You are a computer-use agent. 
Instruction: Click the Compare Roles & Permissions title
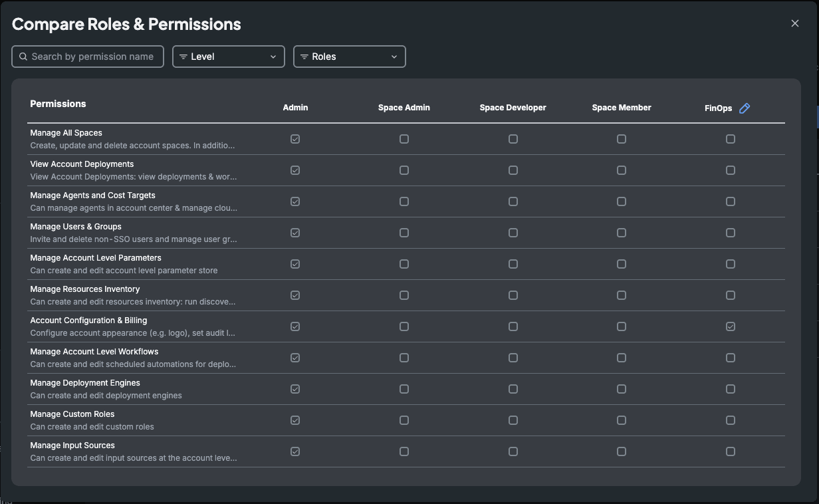(126, 25)
